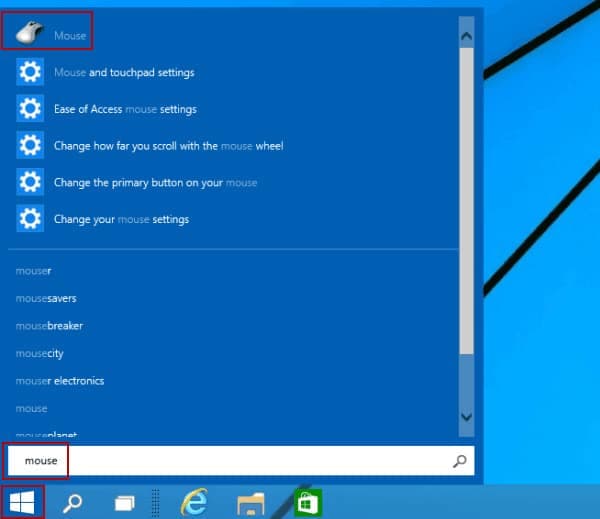Select 'Ease of Access mouse settings' result
Viewport: 600px width, 519px height.
[x=126, y=109]
